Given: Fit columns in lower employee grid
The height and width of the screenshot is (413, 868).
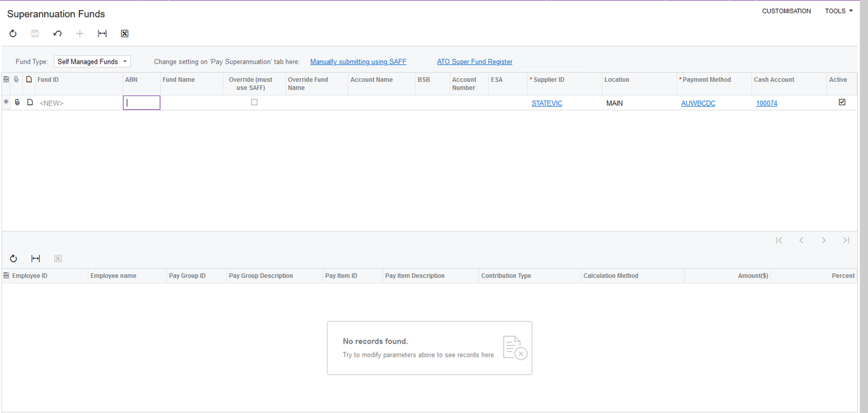Looking at the screenshot, I should coord(35,259).
